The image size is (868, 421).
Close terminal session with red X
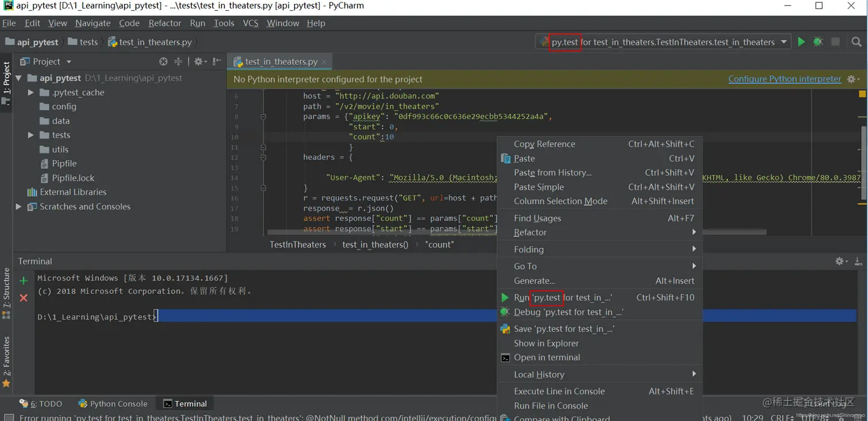(x=24, y=298)
